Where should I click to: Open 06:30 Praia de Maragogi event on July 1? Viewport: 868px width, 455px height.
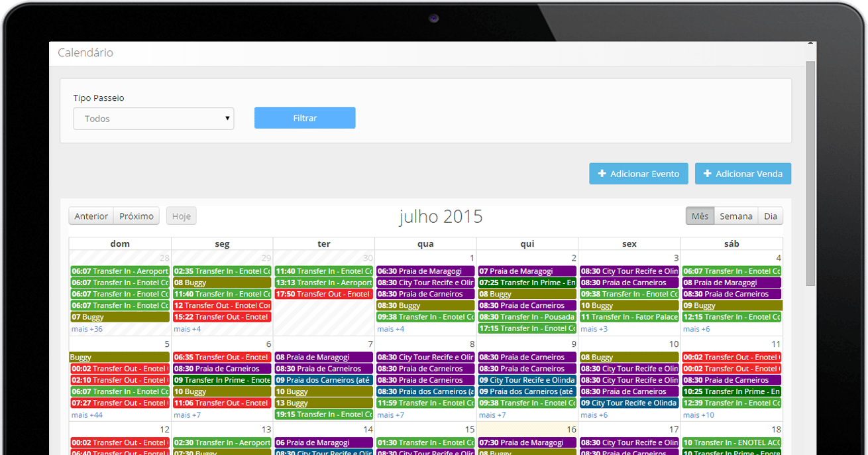tap(426, 271)
